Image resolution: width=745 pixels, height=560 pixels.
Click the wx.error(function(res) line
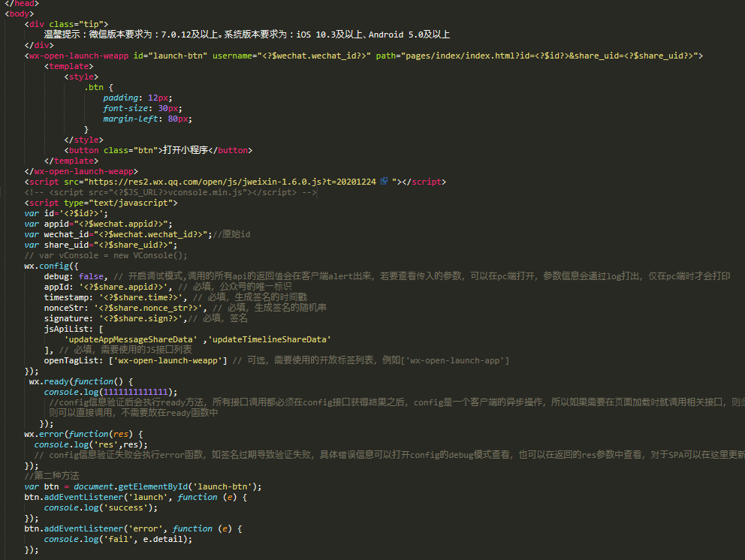[83, 434]
